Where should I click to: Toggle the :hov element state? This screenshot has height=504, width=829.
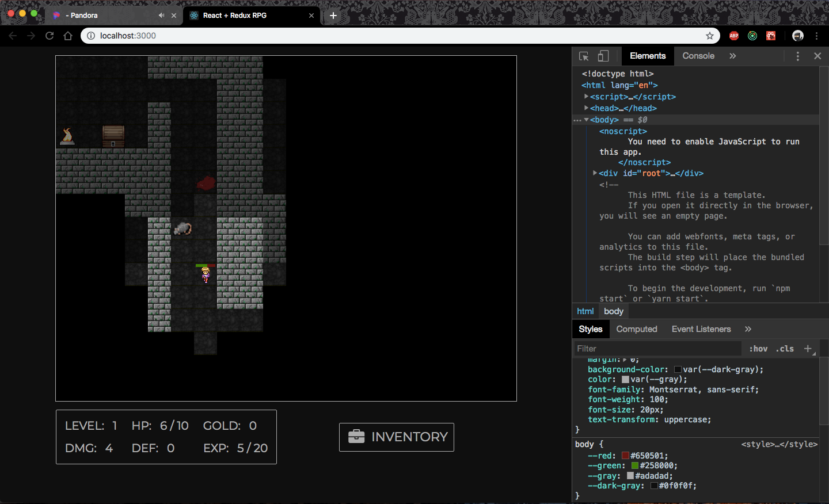758,349
